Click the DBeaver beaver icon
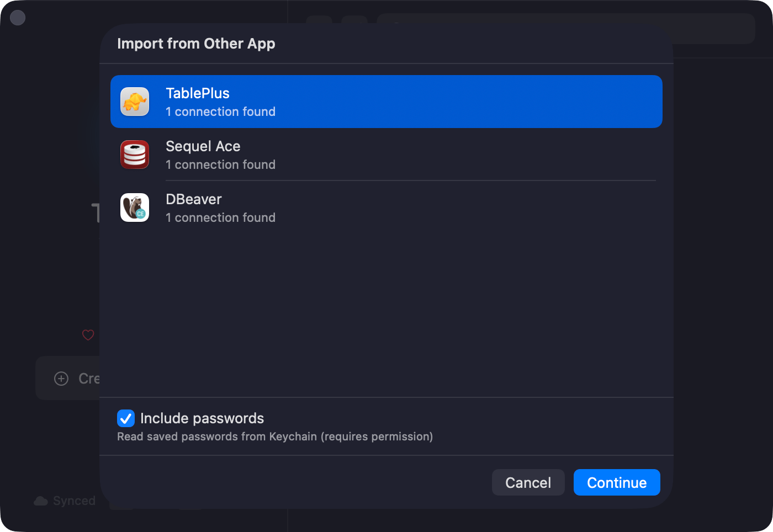 (x=135, y=208)
